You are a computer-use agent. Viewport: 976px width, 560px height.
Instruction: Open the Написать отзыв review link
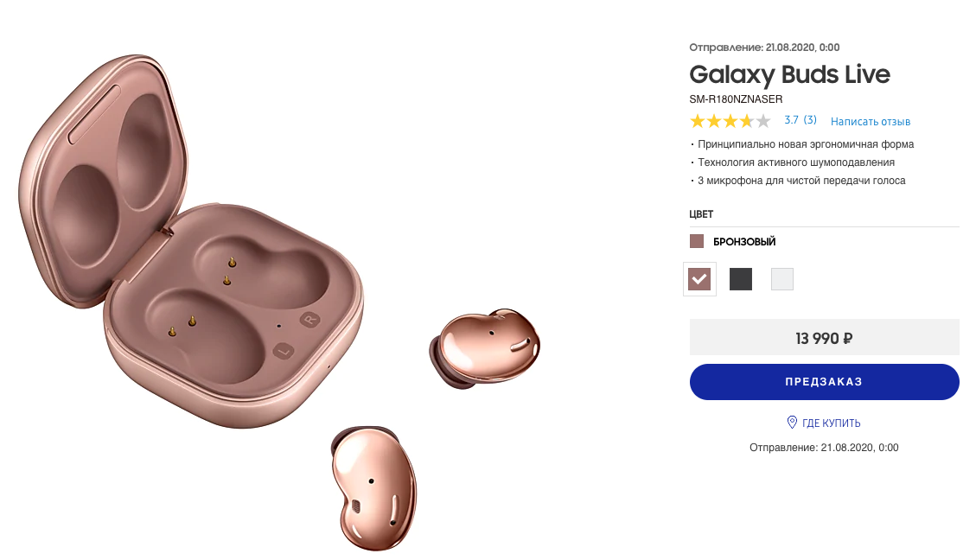point(871,121)
